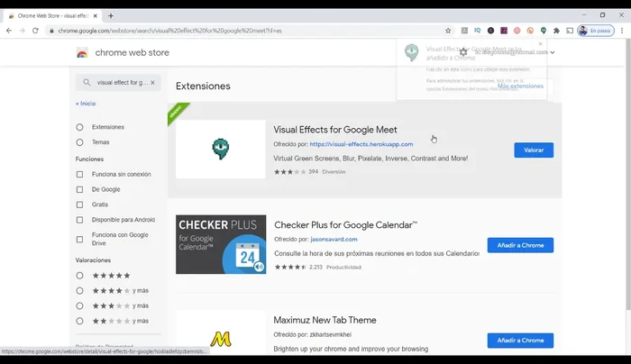
Task: Click the page vertical scrollbar
Action: click(628, 175)
